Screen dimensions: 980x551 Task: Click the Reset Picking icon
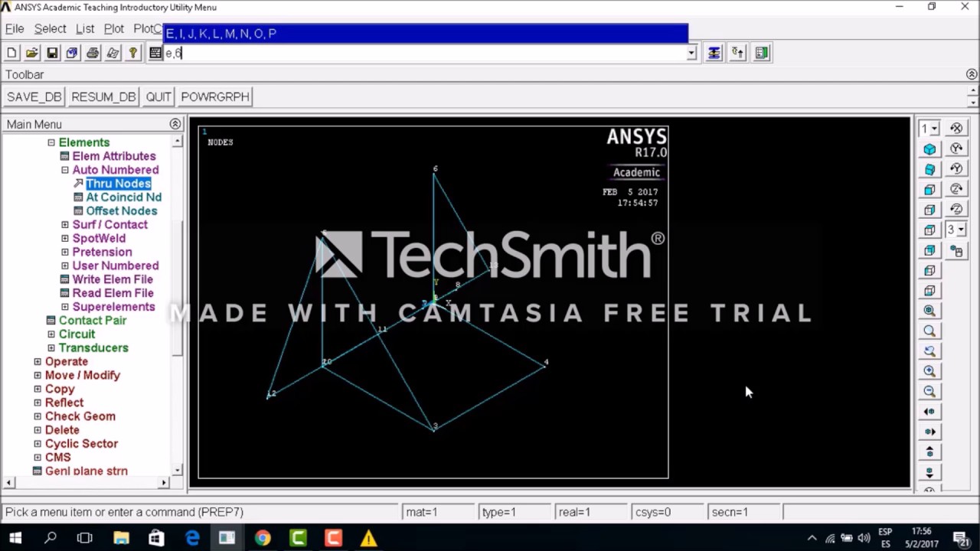(x=737, y=53)
